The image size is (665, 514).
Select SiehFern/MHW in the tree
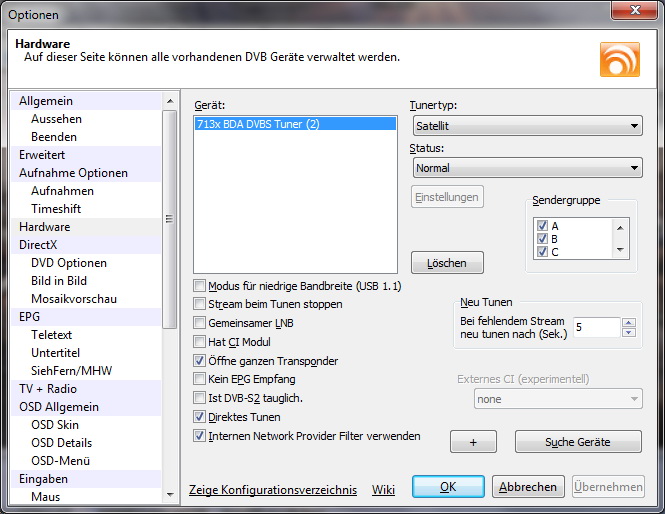[86, 371]
